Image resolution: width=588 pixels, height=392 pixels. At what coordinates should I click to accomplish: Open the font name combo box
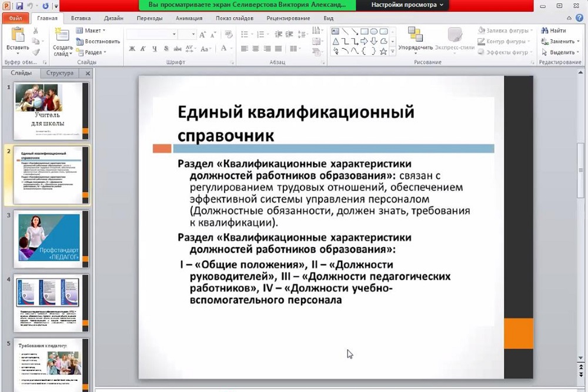[x=151, y=35]
